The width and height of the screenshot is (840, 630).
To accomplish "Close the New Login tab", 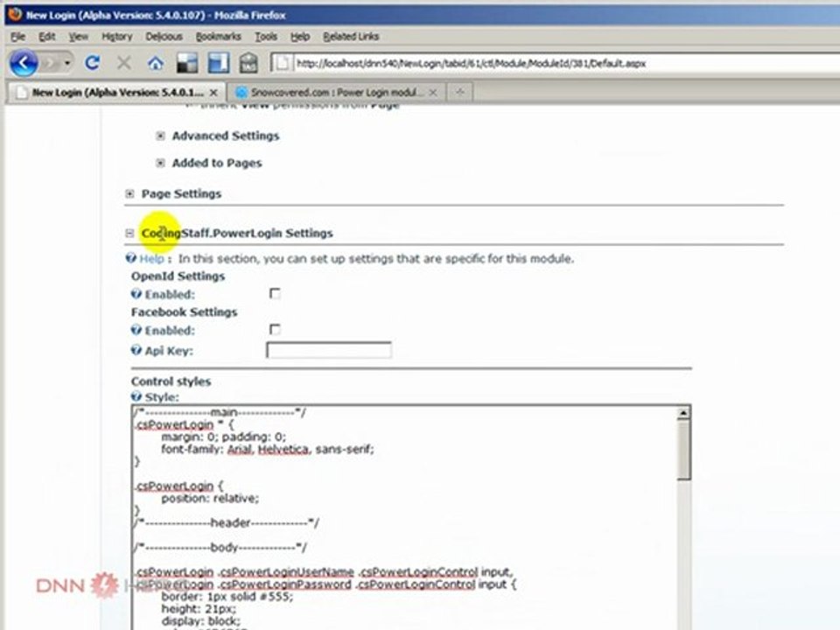I will point(213,93).
